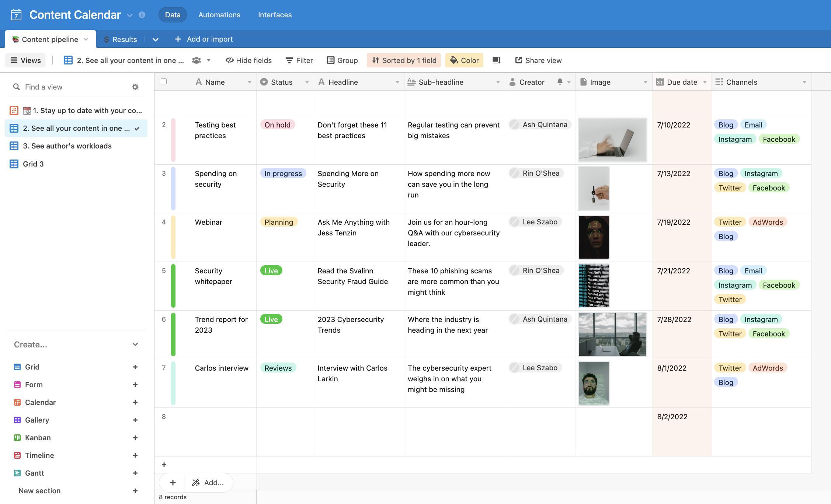Image resolution: width=831 pixels, height=504 pixels.
Task: Open the Due date column dropdown
Action: [x=705, y=82]
